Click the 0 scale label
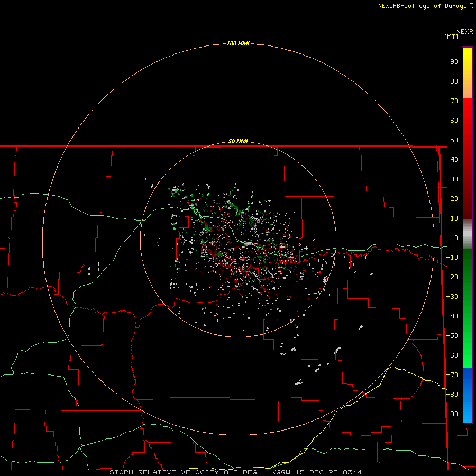 pyautogui.click(x=456, y=237)
